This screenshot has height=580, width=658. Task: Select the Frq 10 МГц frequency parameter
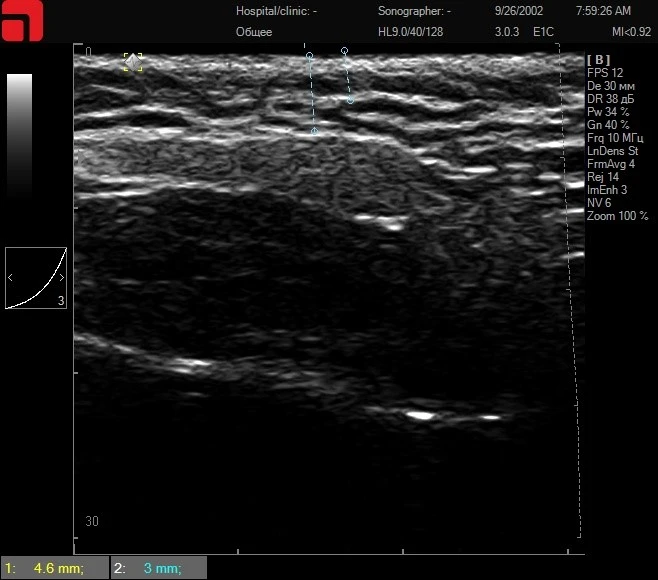(x=616, y=138)
